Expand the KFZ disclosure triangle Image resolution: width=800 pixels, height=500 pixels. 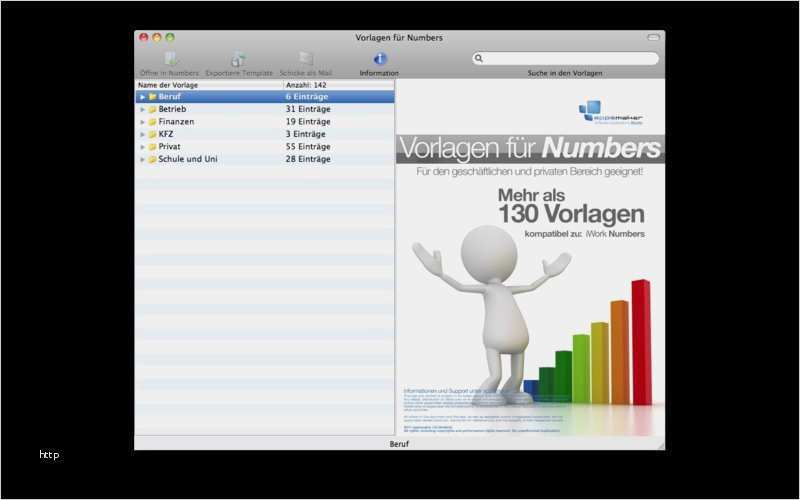(142, 134)
